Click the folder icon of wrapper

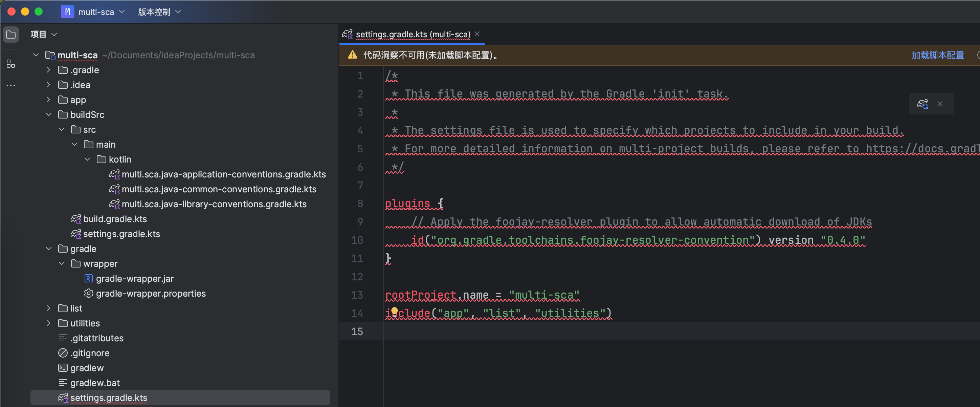tap(76, 263)
